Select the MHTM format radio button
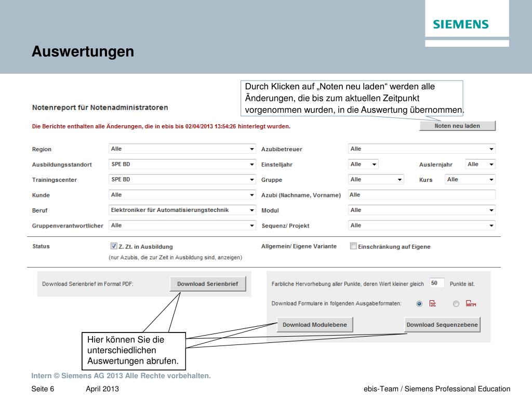This screenshot has width=532, height=399. [x=456, y=303]
